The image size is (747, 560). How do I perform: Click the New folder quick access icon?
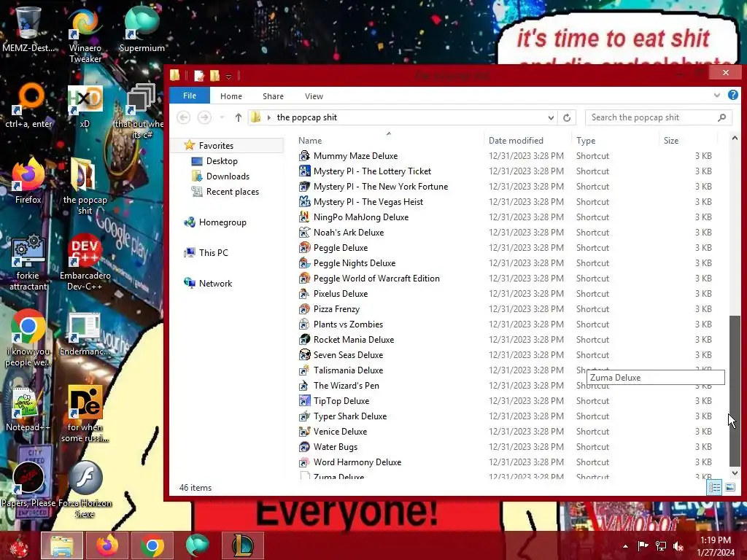215,75
